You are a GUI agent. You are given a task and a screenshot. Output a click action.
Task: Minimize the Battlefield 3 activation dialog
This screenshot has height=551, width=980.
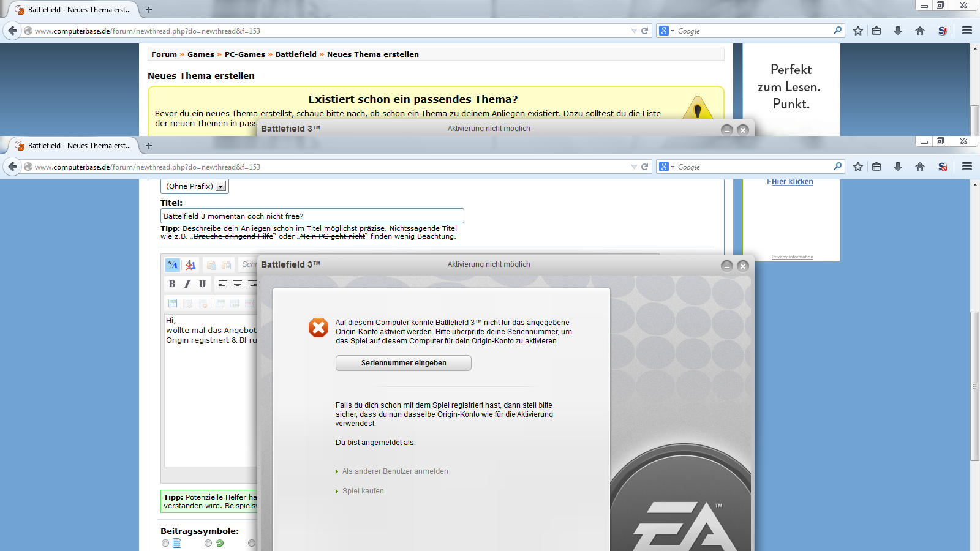(x=727, y=266)
